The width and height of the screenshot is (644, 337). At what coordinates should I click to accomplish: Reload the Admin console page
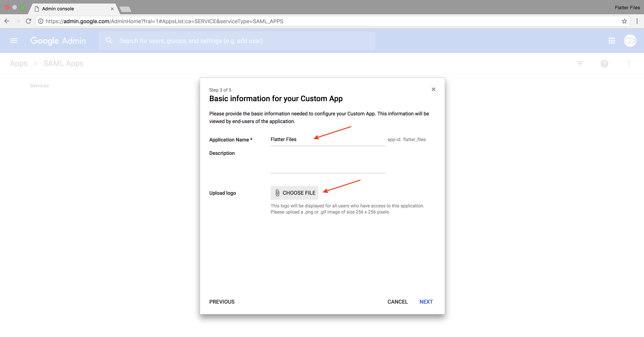point(29,21)
